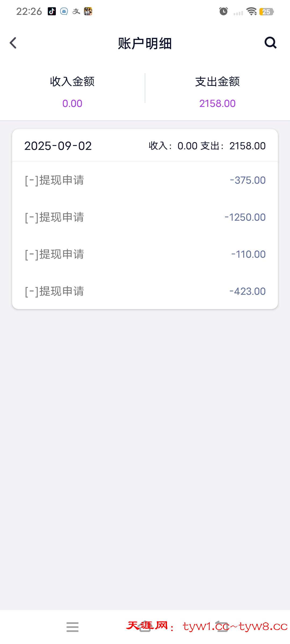
Task: Tap the blue chat bubble notification icon
Action: [x=64, y=11]
